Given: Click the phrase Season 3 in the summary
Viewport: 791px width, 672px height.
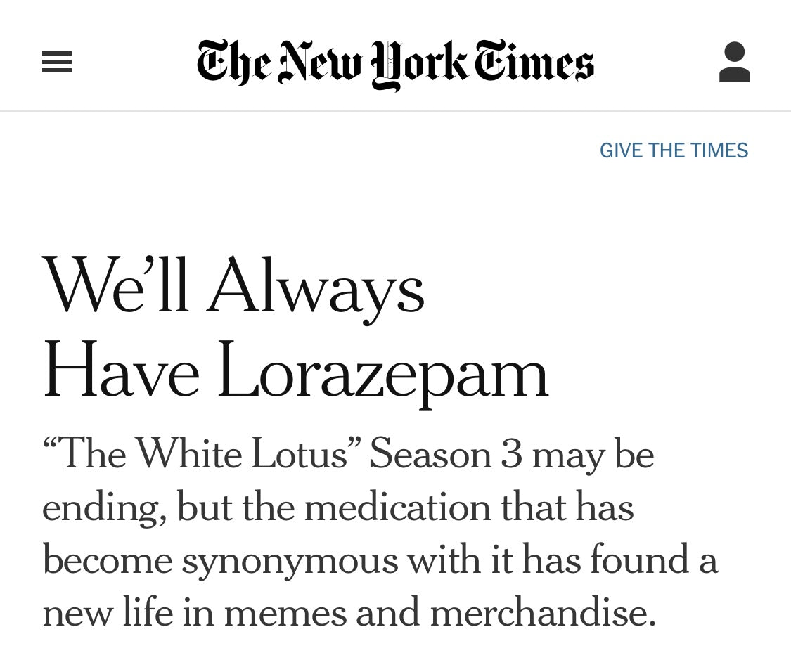Looking at the screenshot, I should tap(446, 453).
